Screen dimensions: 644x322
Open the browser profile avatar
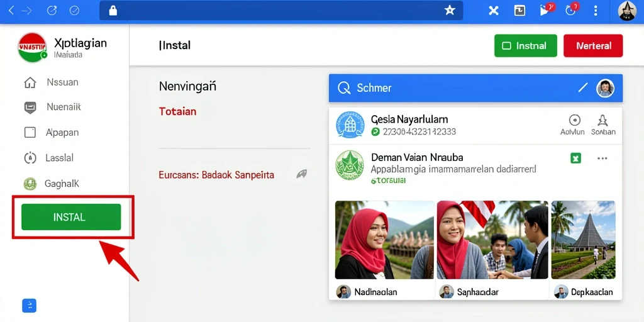[x=627, y=11]
